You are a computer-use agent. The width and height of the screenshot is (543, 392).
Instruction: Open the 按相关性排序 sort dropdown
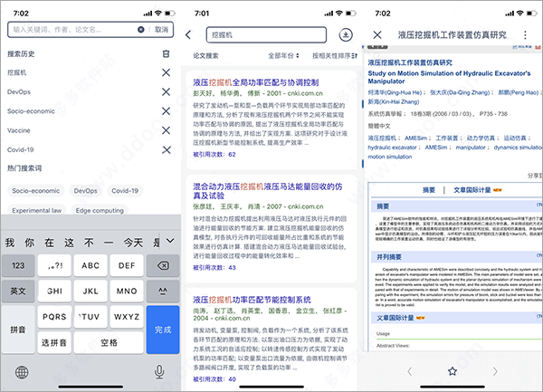[335, 55]
